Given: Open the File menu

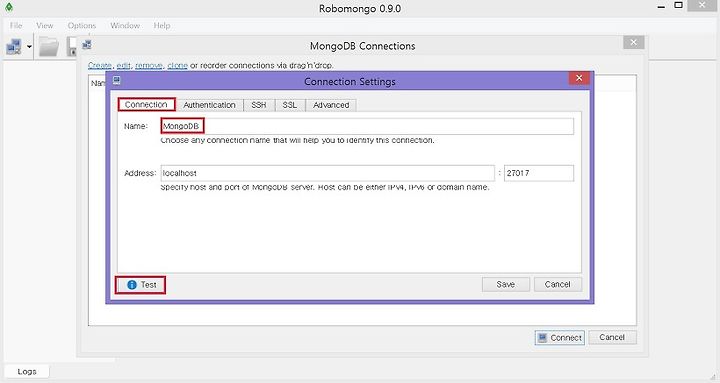Looking at the screenshot, I should [x=16, y=25].
